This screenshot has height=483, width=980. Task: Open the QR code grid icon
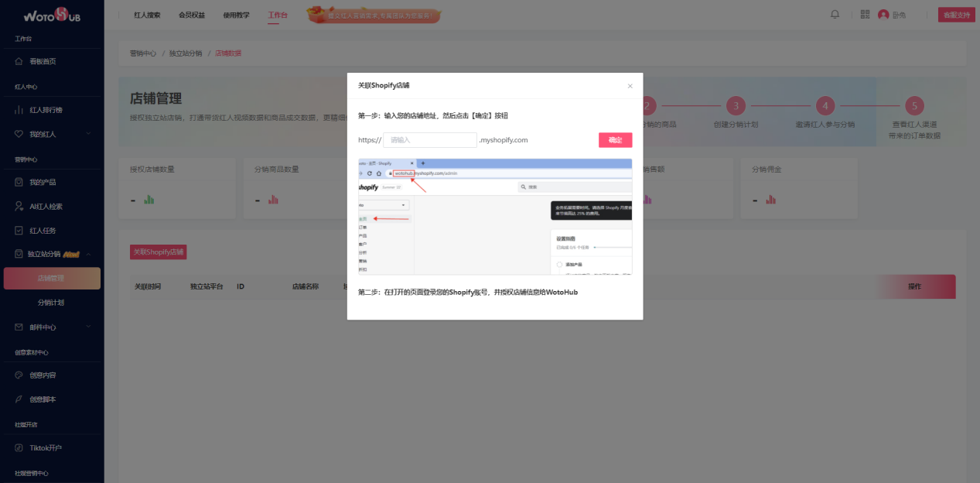pos(865,15)
